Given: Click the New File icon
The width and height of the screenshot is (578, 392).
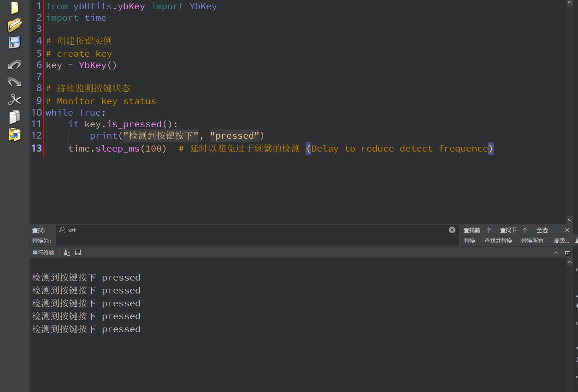Looking at the screenshot, I should pyautogui.click(x=14, y=8).
